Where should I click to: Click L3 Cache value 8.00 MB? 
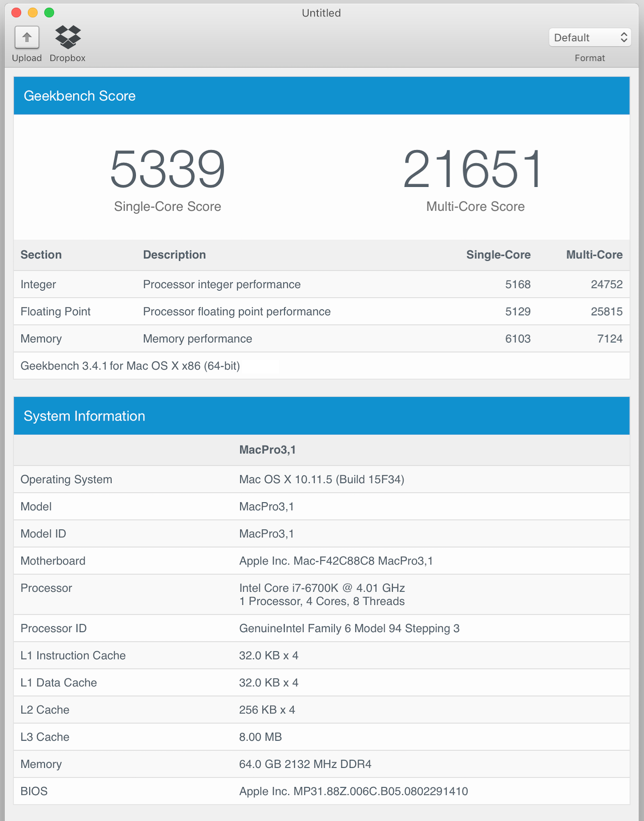260,737
